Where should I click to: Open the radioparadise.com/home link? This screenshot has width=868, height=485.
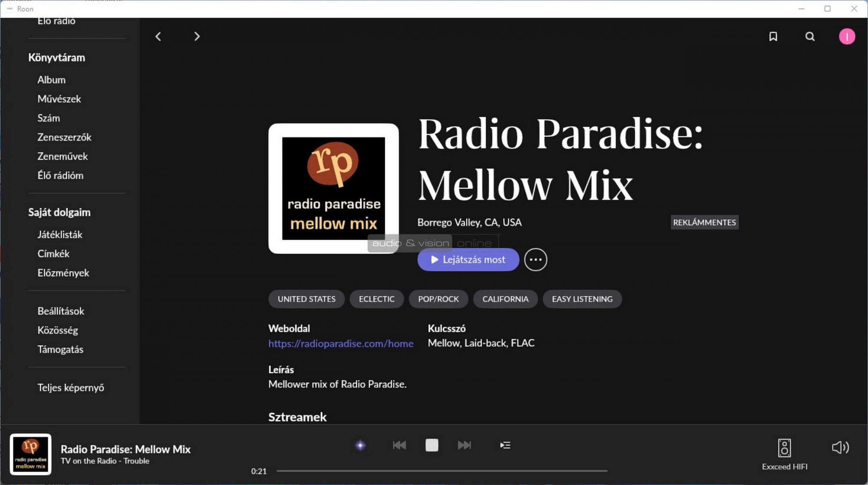(341, 344)
